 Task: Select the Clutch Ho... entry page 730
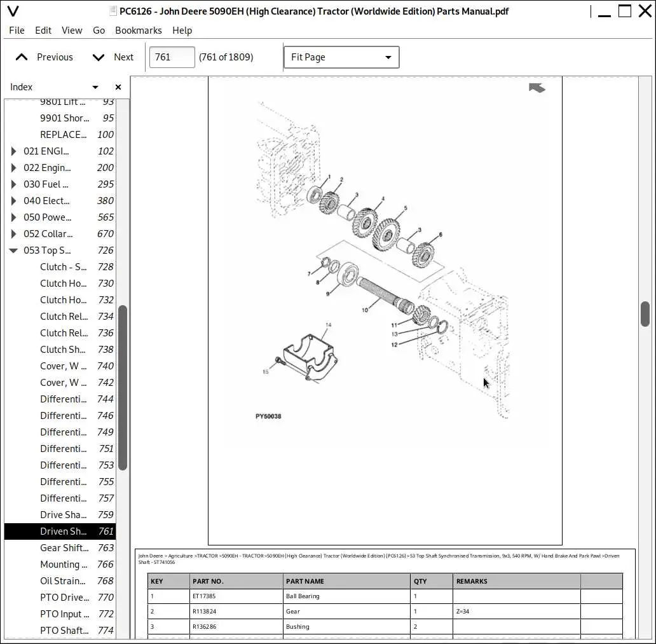coord(60,284)
